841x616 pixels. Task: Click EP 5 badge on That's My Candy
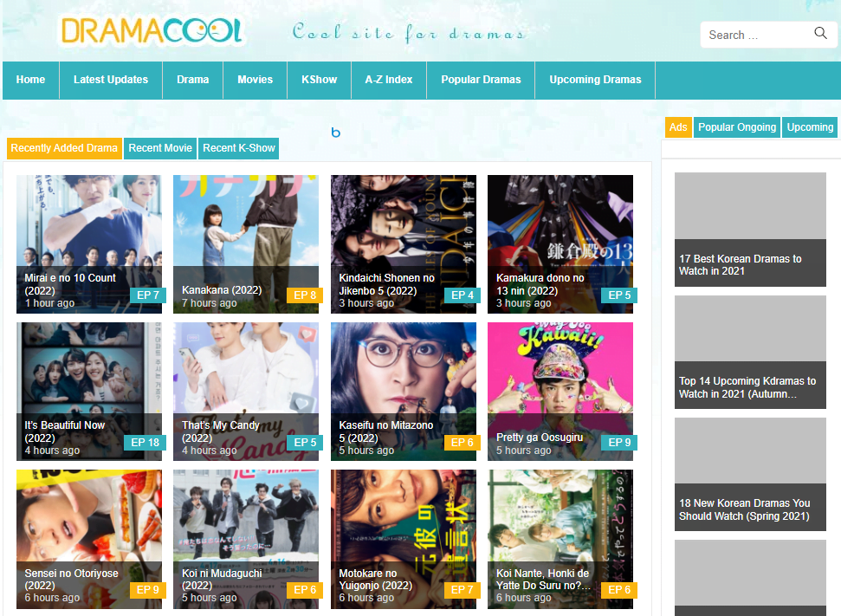pyautogui.click(x=305, y=443)
